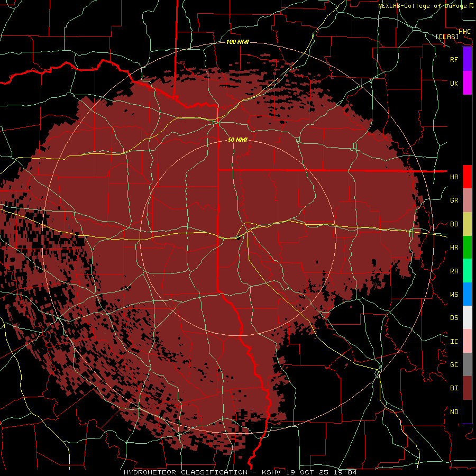Click the black ND legend color swatch

point(467,411)
